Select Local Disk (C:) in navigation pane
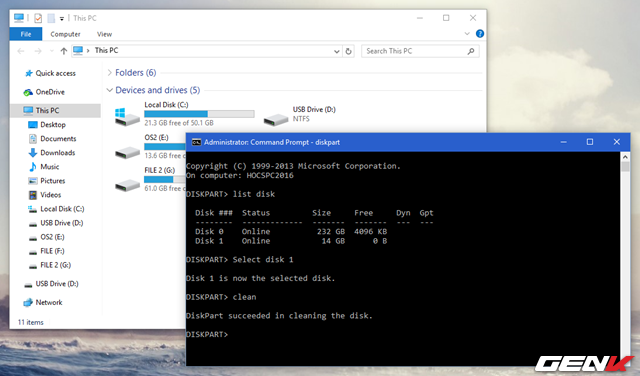 [x=62, y=209]
